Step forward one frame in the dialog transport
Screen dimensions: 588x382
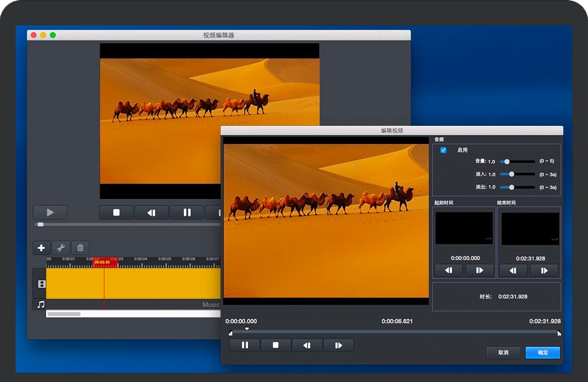click(x=338, y=345)
